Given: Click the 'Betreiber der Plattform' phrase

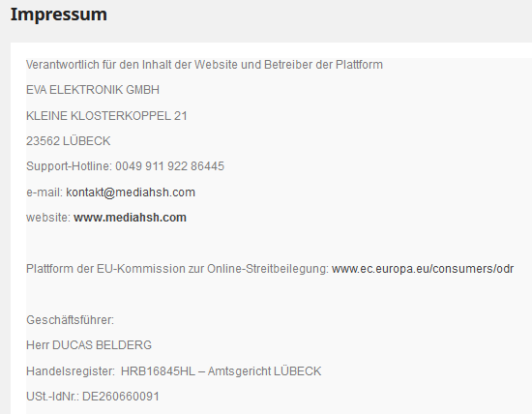Looking at the screenshot, I should click(x=323, y=65).
